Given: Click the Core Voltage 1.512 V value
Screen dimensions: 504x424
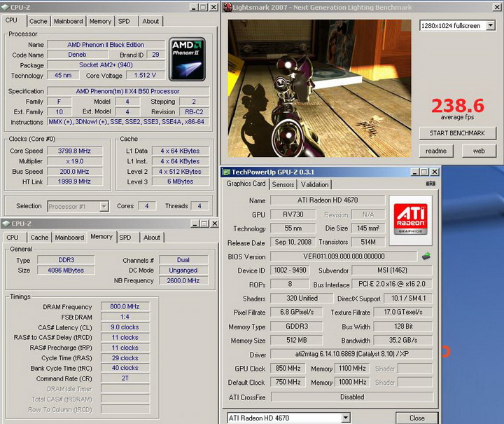Looking at the screenshot, I should click(146, 75).
